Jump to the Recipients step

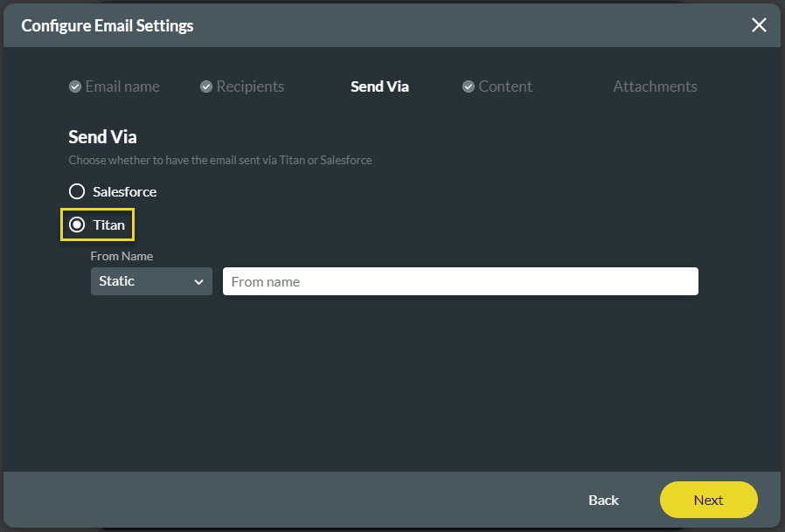click(250, 86)
